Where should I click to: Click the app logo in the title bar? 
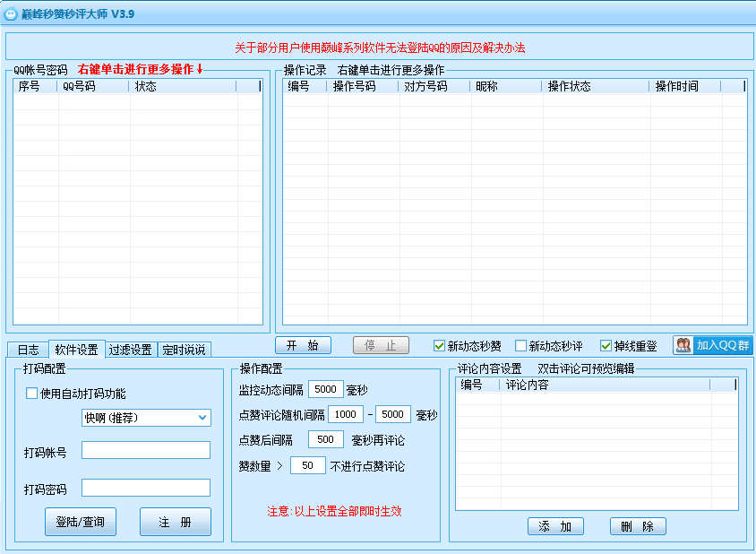(11, 12)
